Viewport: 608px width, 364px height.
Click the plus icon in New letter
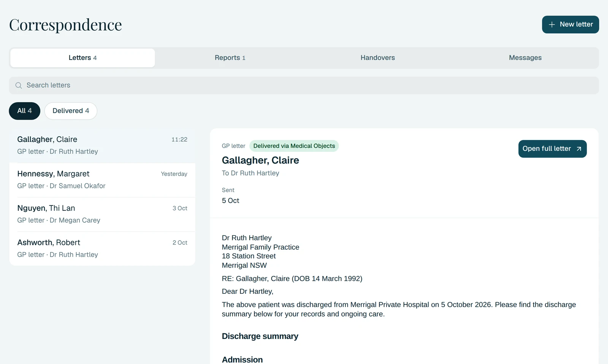552,25
